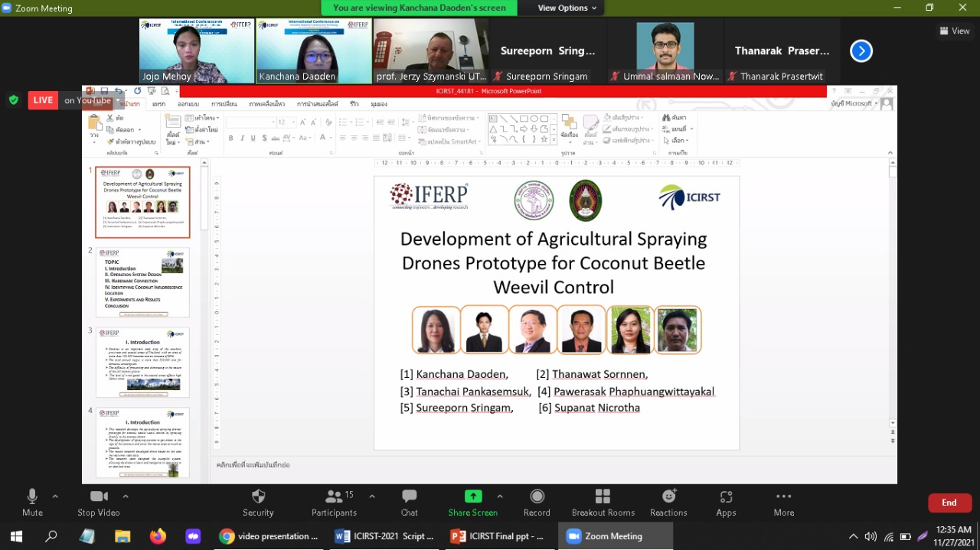This screenshot has height=550, width=980.
Task: Click the Cut scissors icon in ribbon
Action: (x=110, y=118)
